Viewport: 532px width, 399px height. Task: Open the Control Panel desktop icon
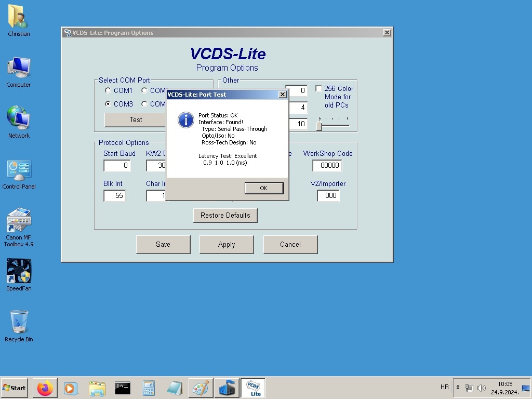[19, 174]
